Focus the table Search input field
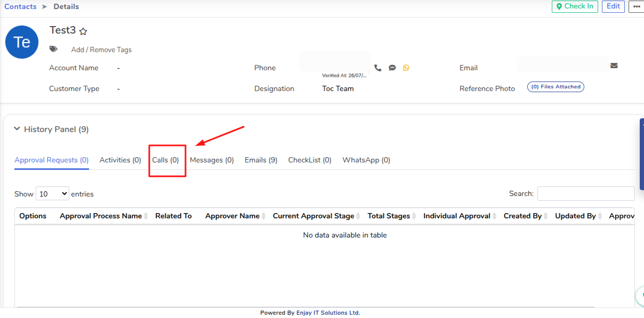644x318 pixels. 585,194
